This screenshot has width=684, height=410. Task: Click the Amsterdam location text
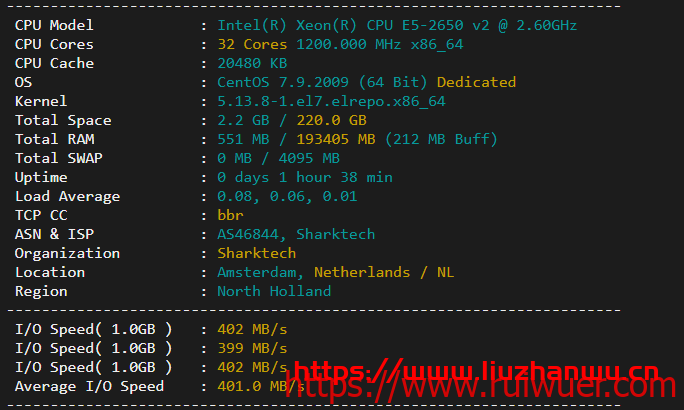[x=260, y=272]
